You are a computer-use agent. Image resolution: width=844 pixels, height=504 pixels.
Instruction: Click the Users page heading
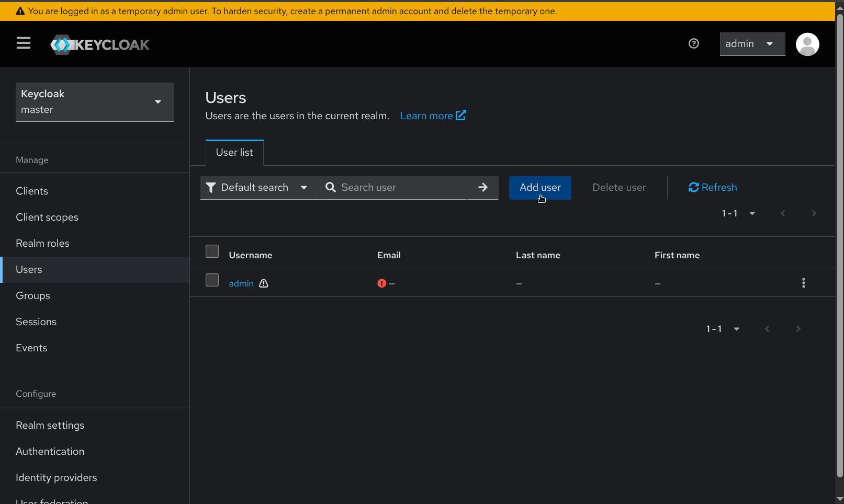226,98
